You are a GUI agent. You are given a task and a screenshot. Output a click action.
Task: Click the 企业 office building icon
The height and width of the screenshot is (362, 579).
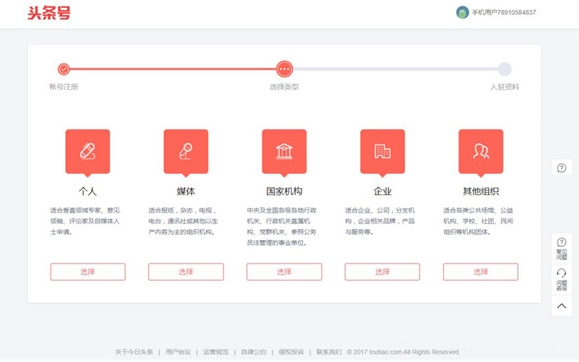pos(382,151)
